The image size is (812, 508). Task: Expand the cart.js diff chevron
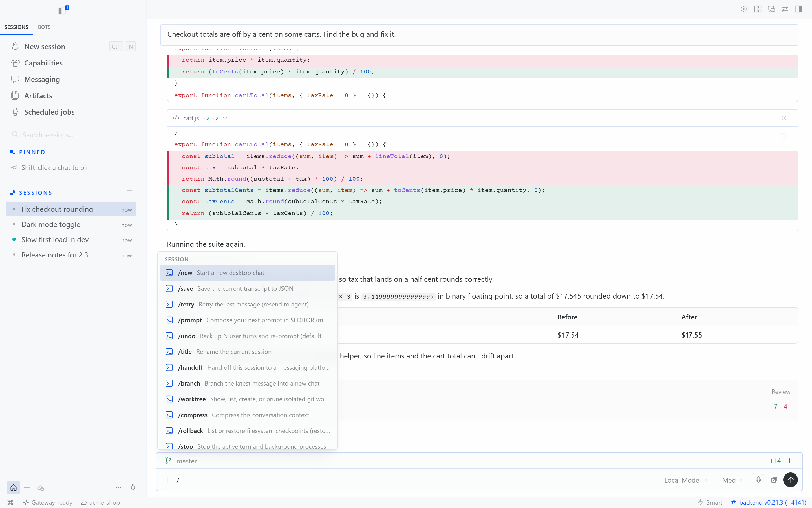coord(225,118)
